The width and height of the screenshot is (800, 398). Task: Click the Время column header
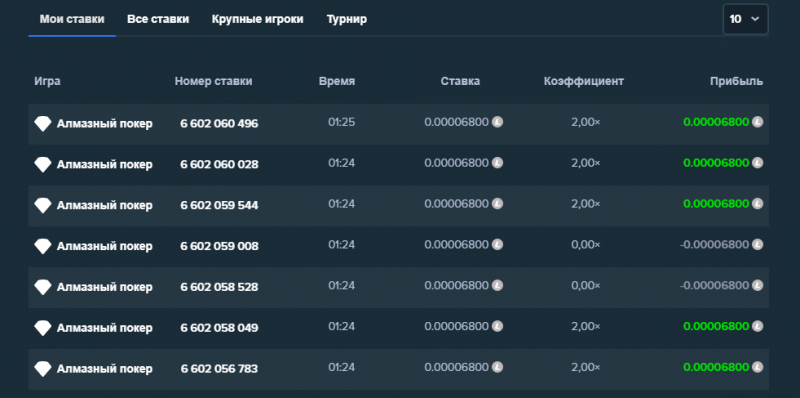point(337,81)
